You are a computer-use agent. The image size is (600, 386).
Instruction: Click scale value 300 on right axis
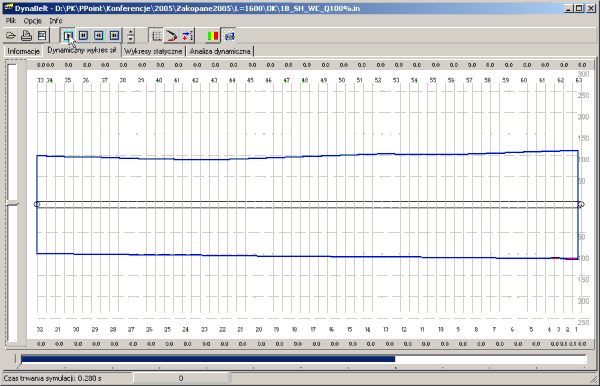[583, 74]
